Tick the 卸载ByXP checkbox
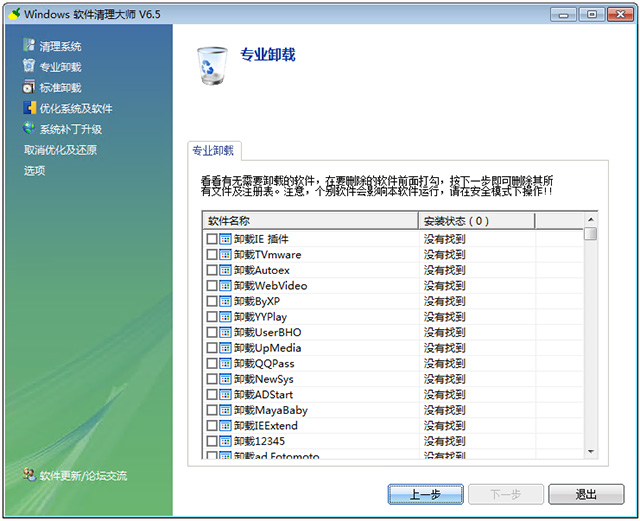The height and width of the screenshot is (521, 640). pyautogui.click(x=212, y=301)
